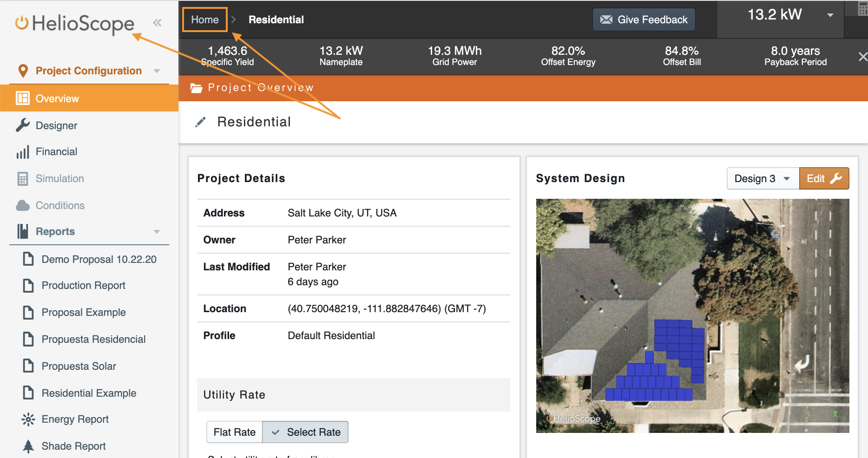Close the metrics summary bar
Screen dimensions: 868x458
pyautogui.click(x=862, y=57)
